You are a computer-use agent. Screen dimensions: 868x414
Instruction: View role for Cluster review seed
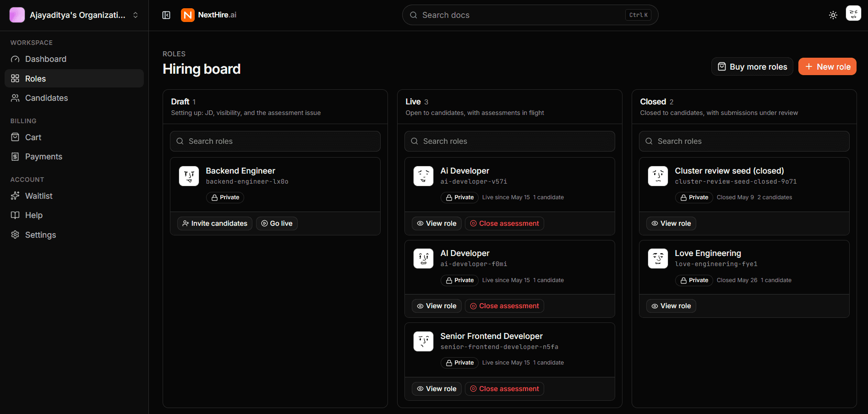(x=671, y=223)
